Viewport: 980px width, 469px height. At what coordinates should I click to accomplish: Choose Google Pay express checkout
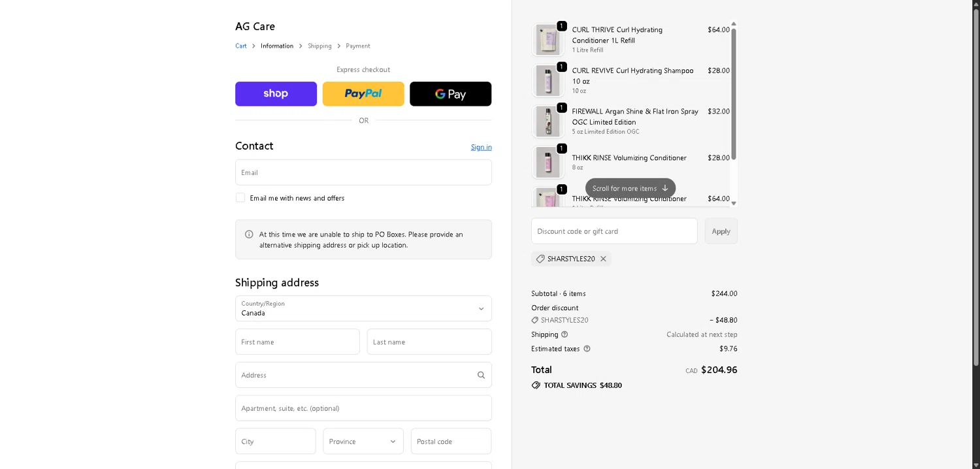click(x=450, y=94)
